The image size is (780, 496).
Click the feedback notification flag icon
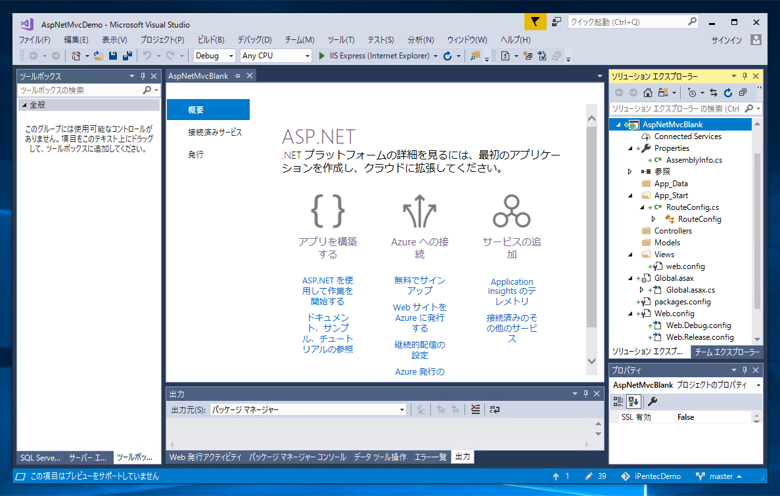click(x=535, y=22)
